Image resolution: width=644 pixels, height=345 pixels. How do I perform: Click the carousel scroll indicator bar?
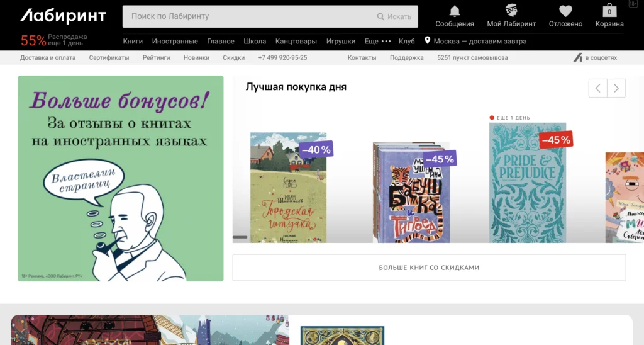click(240, 237)
